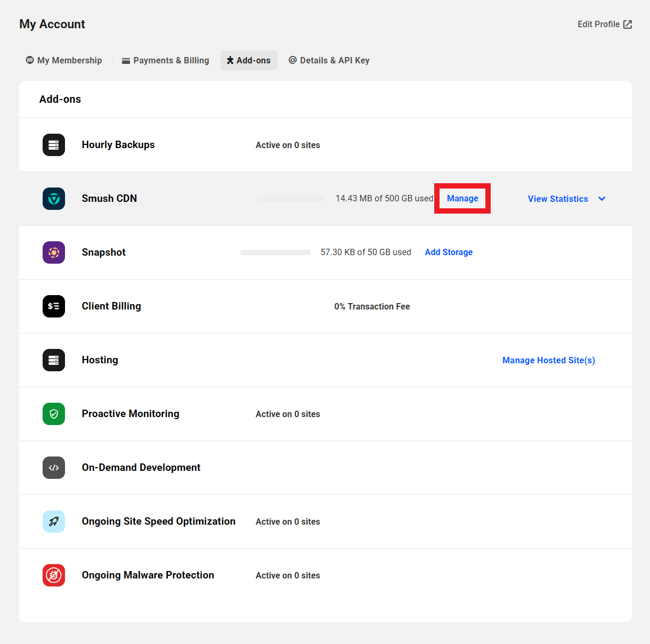Click the Client Billing dollar icon
The height and width of the screenshot is (644, 650).
click(54, 306)
